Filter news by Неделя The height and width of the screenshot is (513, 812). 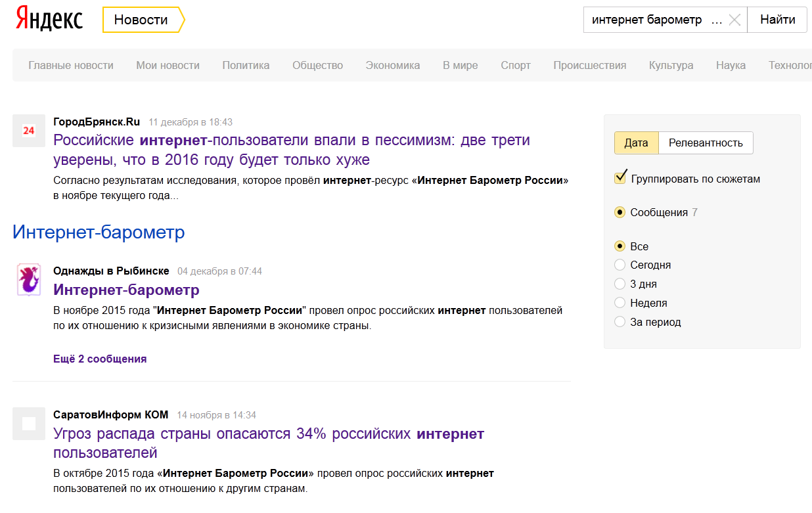(620, 303)
